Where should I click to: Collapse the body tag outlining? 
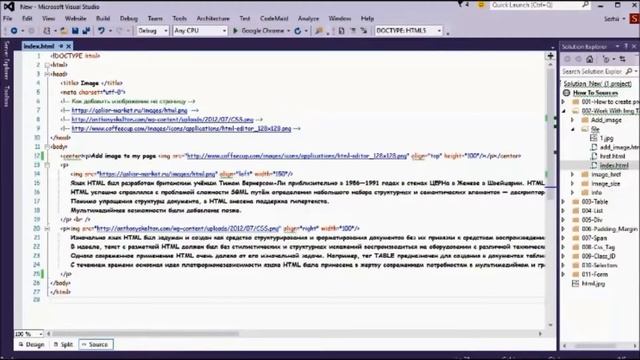(x=47, y=147)
